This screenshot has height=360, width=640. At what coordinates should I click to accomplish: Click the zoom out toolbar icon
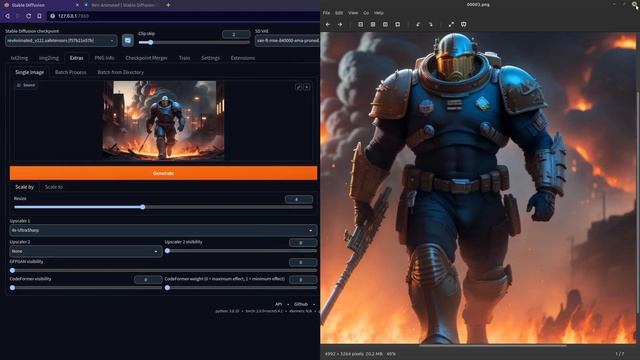373,24
